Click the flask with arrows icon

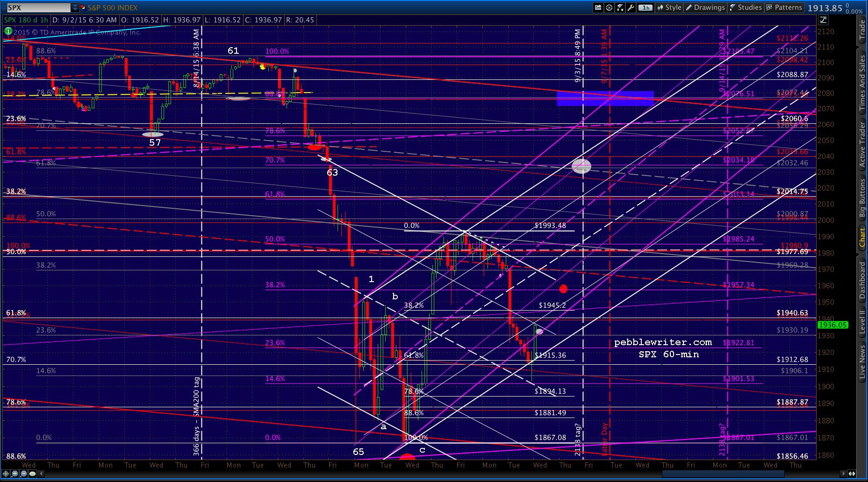(620, 7)
